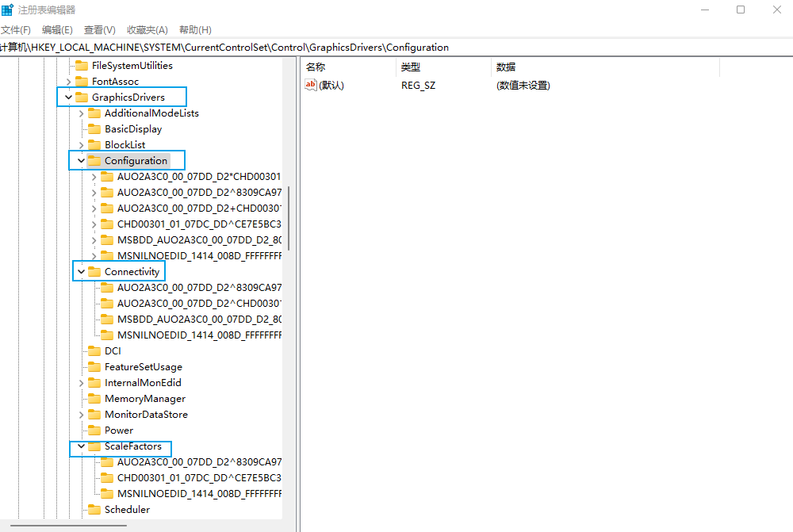Open the 查看(V) menu
Image resolution: width=793 pixels, height=532 pixels.
point(99,30)
